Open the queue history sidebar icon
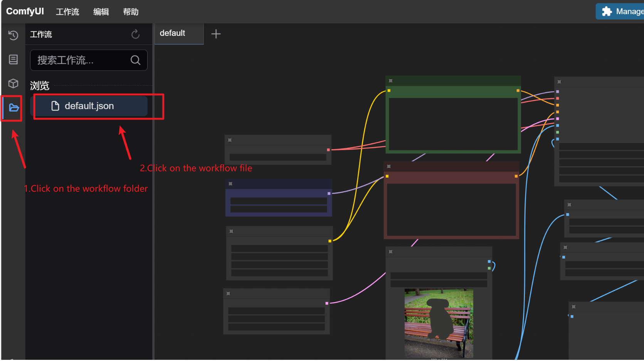The image size is (644, 361). pyautogui.click(x=13, y=35)
